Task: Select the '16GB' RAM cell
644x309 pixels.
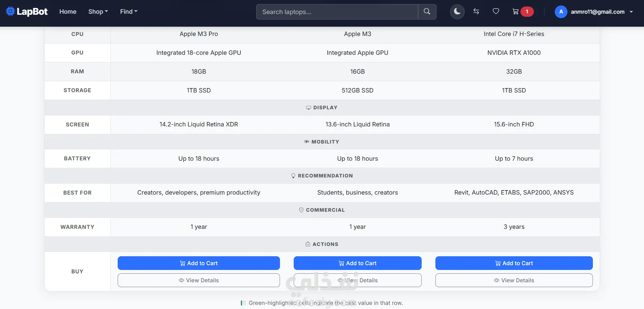Action: 358,72
